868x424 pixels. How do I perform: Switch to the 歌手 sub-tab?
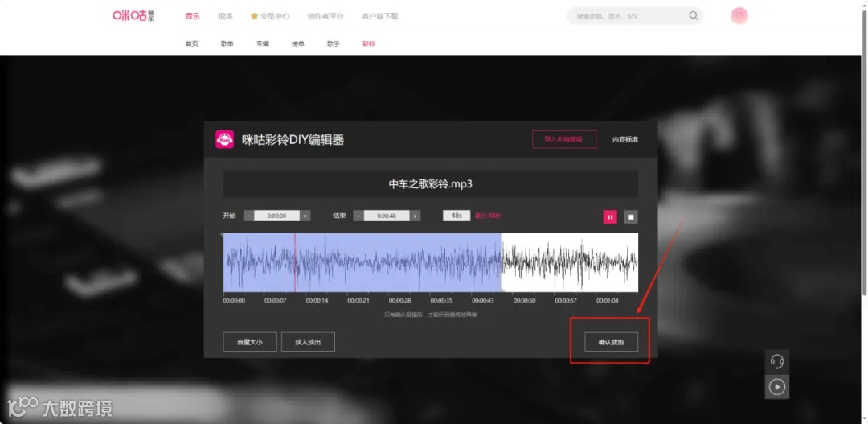tap(334, 43)
